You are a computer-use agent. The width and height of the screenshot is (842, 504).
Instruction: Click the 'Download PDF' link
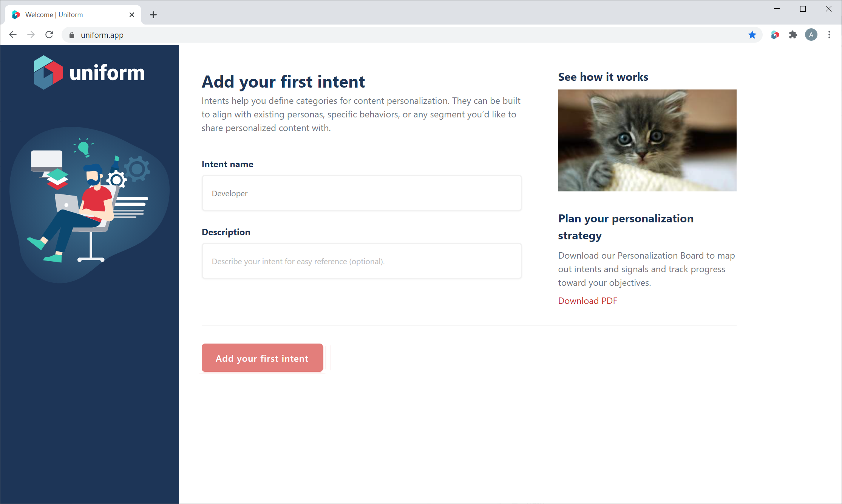click(587, 301)
